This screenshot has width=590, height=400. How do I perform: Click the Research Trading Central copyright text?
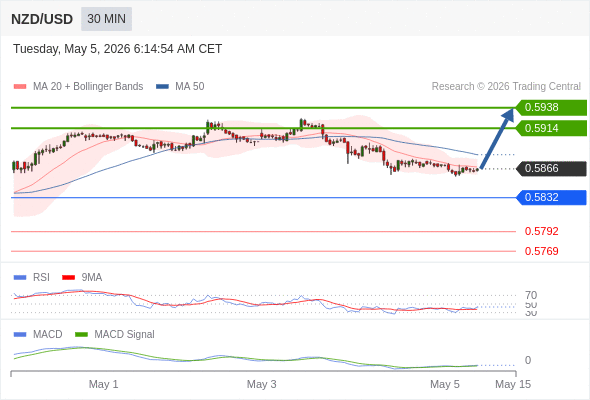tap(506, 87)
